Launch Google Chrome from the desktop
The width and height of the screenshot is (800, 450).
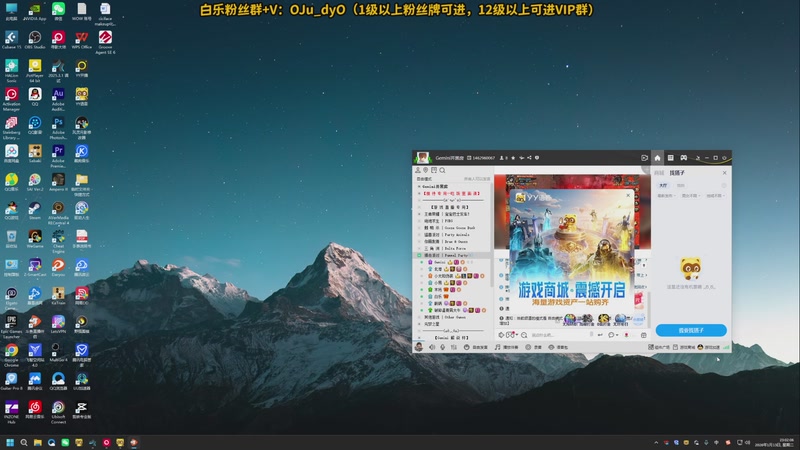click(11, 356)
